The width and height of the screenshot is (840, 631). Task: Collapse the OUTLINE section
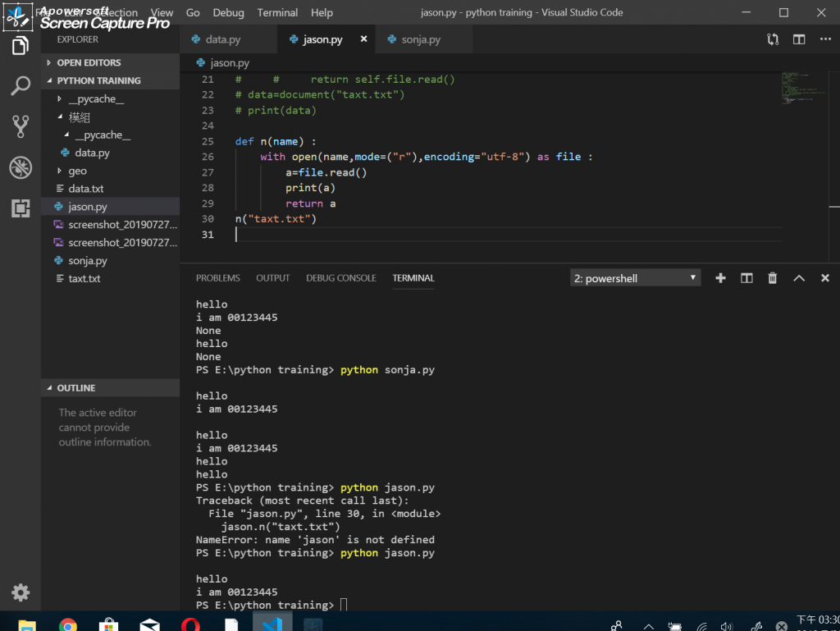[x=75, y=387]
